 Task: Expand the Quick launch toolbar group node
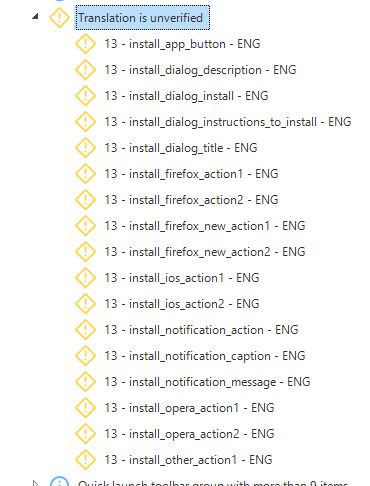tap(35, 483)
